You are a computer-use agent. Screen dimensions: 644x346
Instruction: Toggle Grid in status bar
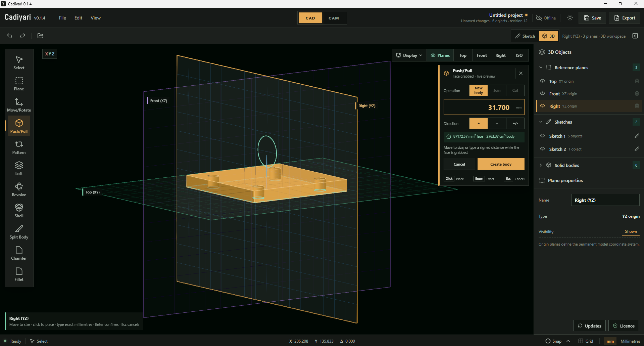(x=586, y=341)
